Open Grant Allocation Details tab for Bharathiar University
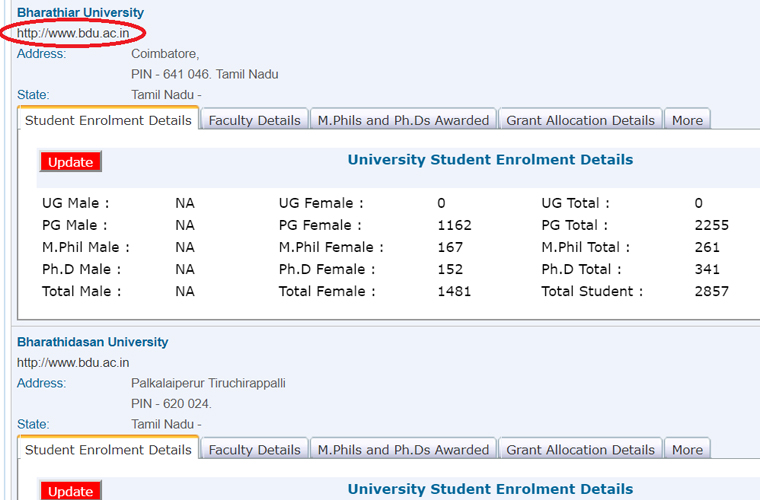The width and height of the screenshot is (760, 500). coord(580,120)
